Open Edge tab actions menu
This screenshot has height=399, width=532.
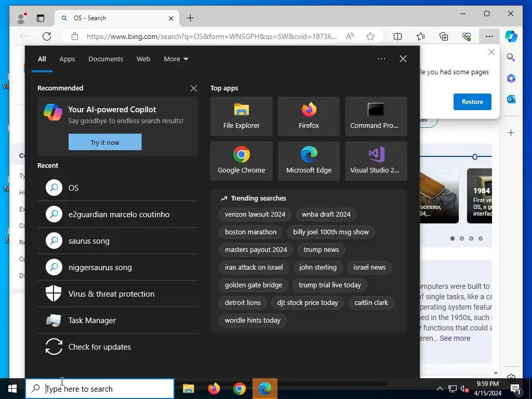point(41,18)
